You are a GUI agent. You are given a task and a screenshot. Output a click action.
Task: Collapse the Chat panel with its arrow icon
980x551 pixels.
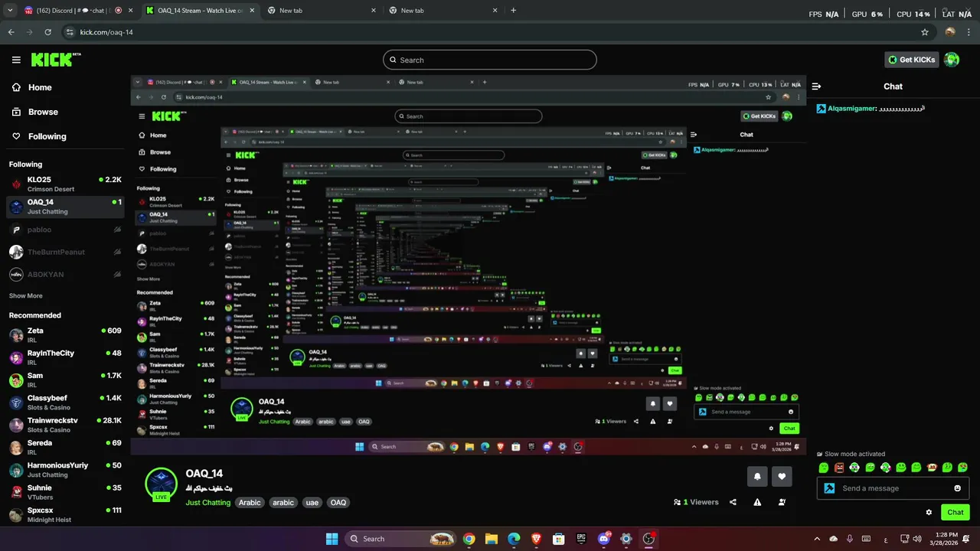coord(817,86)
